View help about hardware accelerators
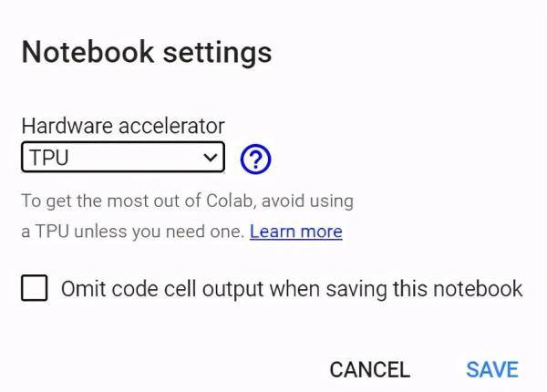Viewport: 547px width, 392px height. click(255, 159)
